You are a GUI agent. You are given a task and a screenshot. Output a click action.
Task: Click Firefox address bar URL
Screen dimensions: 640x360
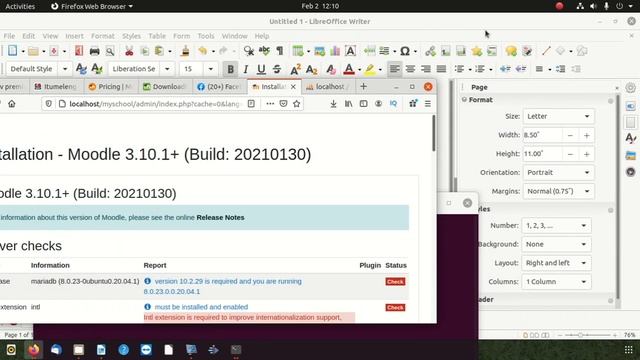click(155, 104)
